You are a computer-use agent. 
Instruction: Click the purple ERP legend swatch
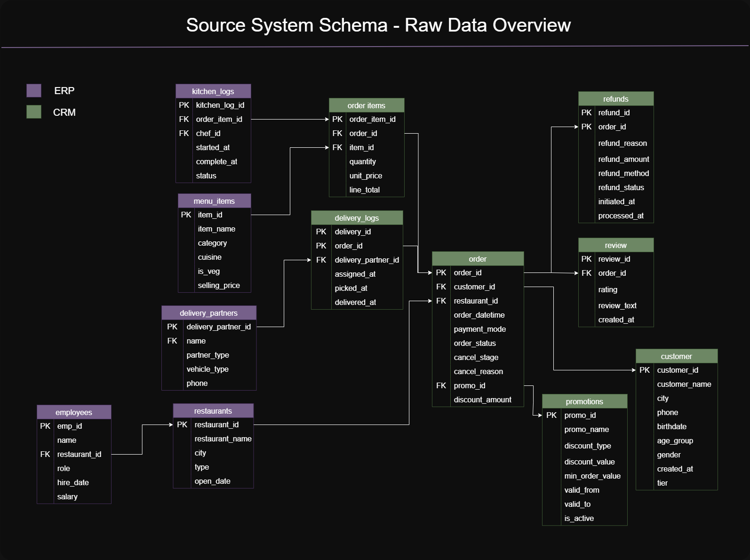(34, 90)
